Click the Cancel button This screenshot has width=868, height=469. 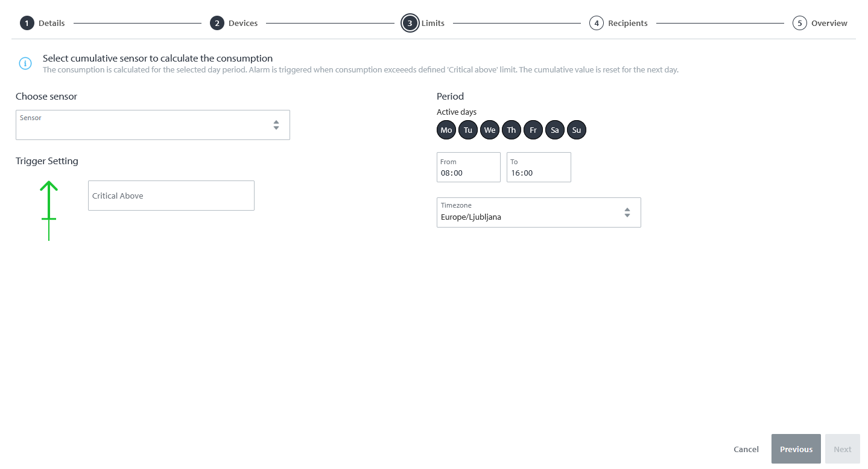746,449
